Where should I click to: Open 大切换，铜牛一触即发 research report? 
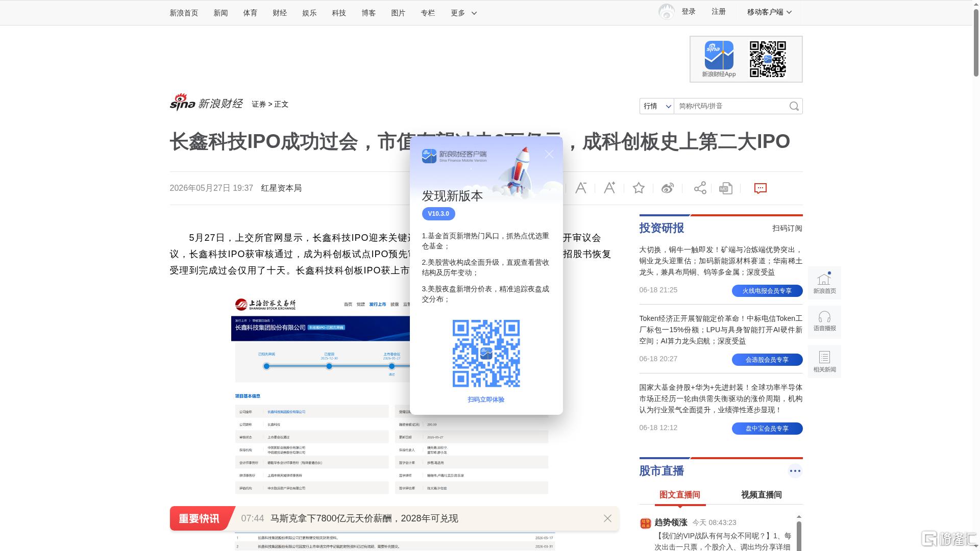pyautogui.click(x=721, y=261)
